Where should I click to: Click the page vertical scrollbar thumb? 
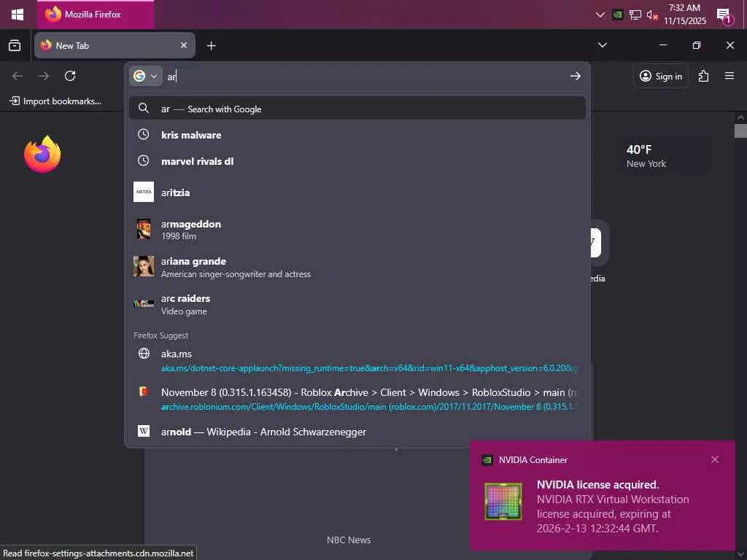pos(740,131)
